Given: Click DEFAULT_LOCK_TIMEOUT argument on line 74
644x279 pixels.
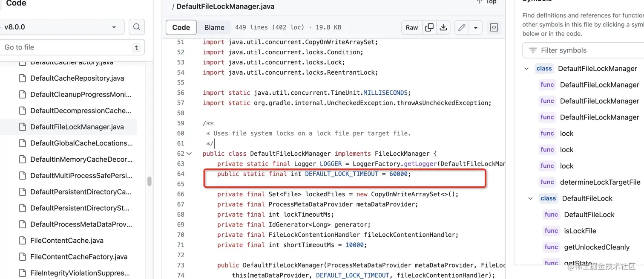Looking at the screenshot, I should pos(353,276).
